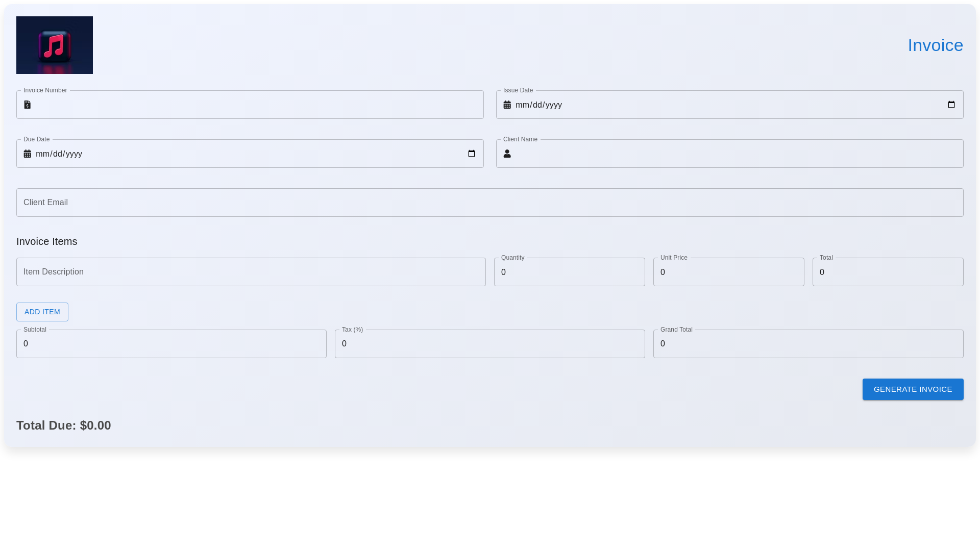Click the Grand Total field
Image resolution: width=980 pixels, height=551 pixels.
point(807,343)
